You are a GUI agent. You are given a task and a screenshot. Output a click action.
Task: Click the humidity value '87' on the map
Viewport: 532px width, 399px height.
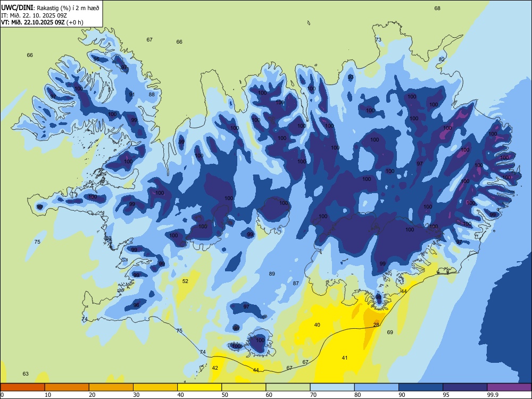(296, 284)
